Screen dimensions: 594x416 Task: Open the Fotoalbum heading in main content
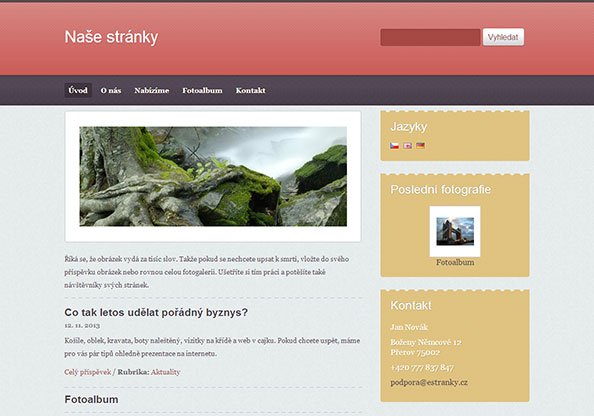(91, 399)
